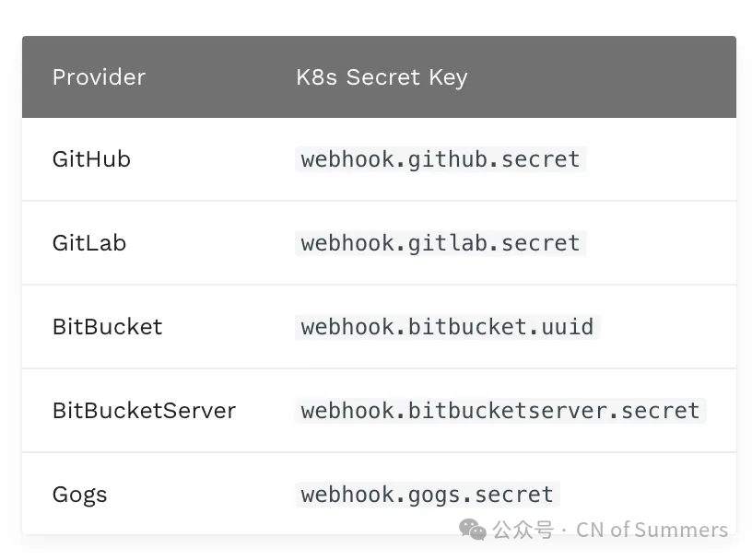Select the Gogs provider cell
The width and height of the screenshot is (752, 560).
tap(79, 495)
